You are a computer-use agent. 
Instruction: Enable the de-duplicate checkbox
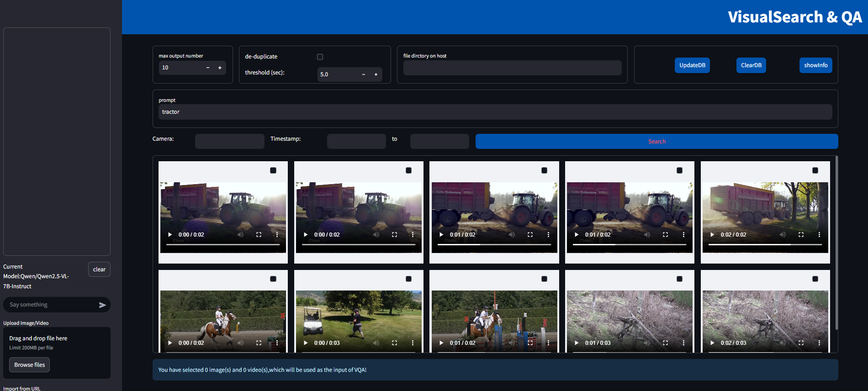click(320, 57)
